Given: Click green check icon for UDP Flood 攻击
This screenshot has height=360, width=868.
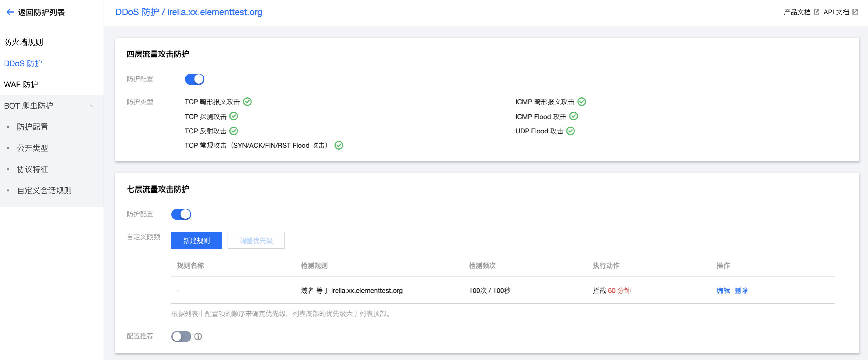Looking at the screenshot, I should point(570,131).
